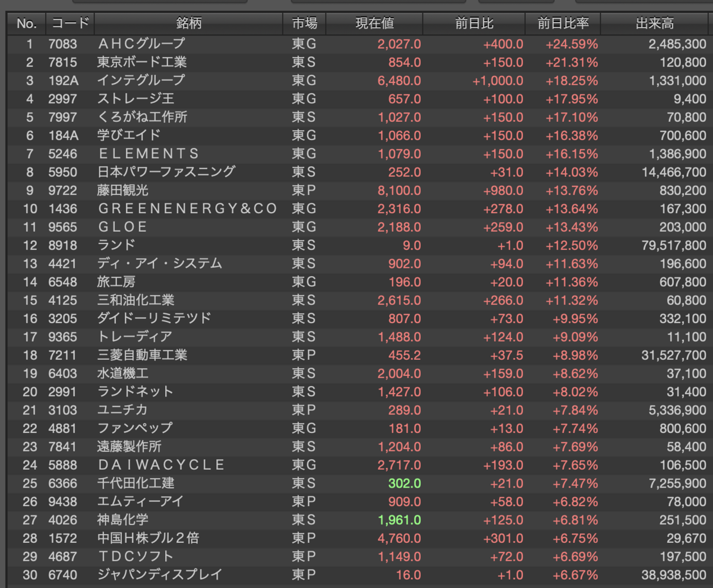The width and height of the screenshot is (713, 588).
Task: Click change value +980.0
Action: [504, 191]
